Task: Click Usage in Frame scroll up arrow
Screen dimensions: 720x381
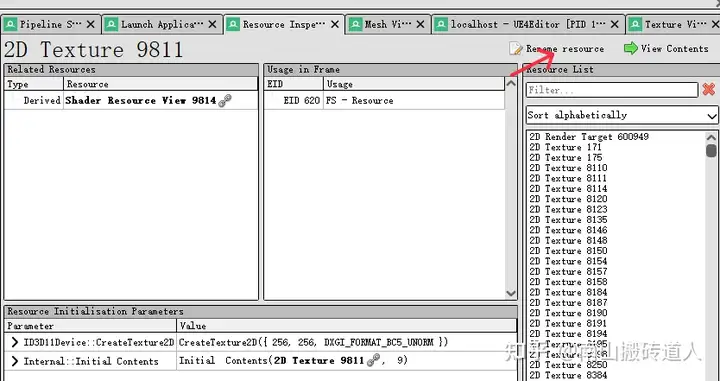Action: (511, 84)
